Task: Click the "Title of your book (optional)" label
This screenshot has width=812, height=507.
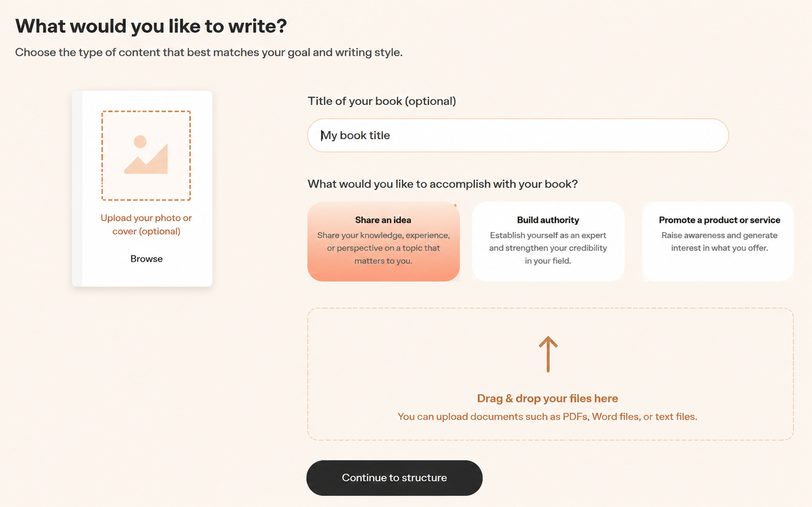Action: pyautogui.click(x=382, y=101)
